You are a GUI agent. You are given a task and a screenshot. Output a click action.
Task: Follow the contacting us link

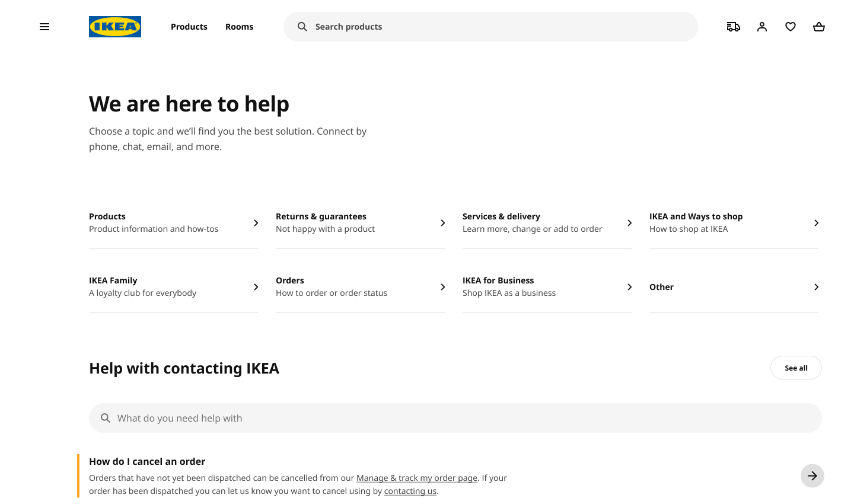coord(410,491)
